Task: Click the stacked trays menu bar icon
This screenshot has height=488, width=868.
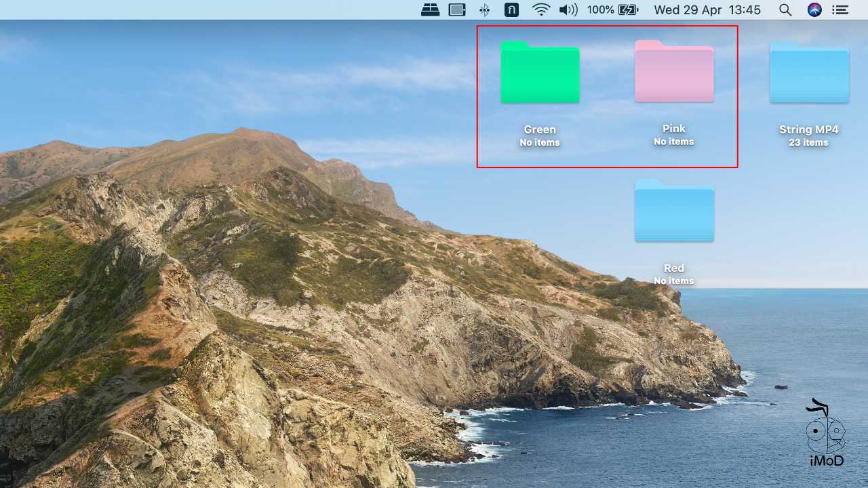Action: click(431, 9)
